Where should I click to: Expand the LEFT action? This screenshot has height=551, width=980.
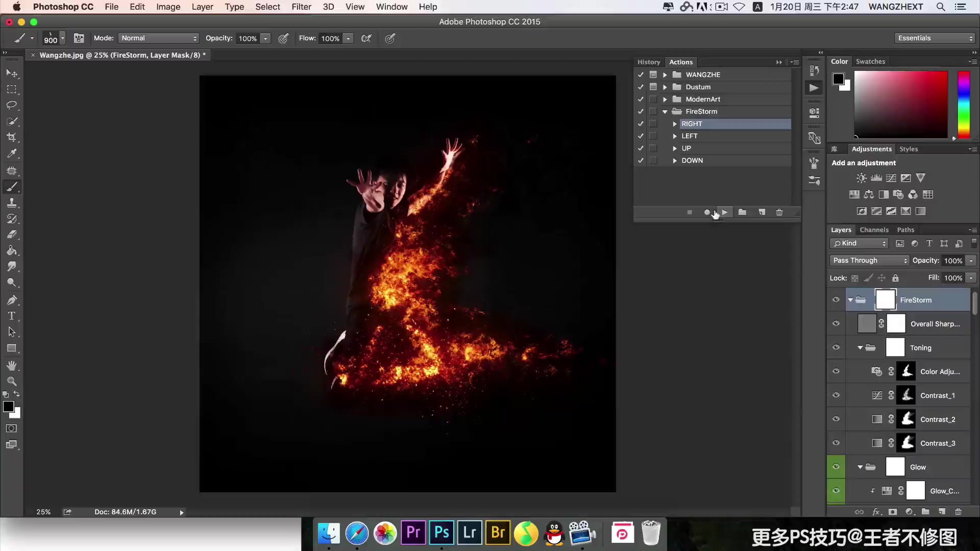(675, 136)
